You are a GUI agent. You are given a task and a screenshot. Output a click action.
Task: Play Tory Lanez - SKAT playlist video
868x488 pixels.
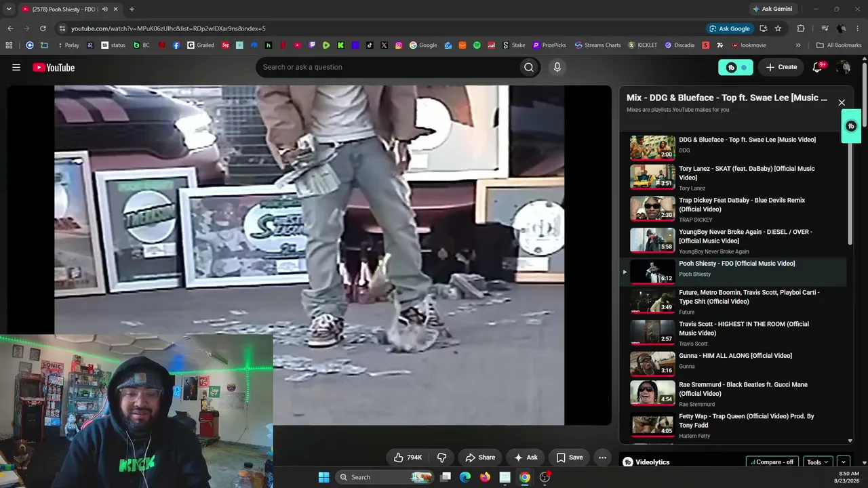[x=732, y=178]
